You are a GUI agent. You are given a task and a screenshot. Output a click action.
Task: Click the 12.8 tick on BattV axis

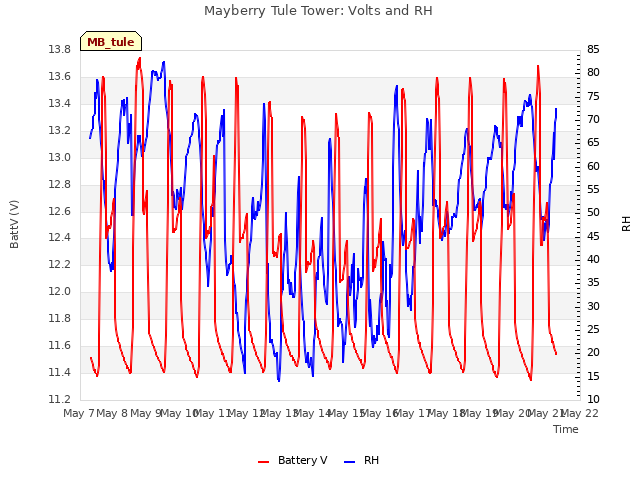pyautogui.click(x=59, y=184)
